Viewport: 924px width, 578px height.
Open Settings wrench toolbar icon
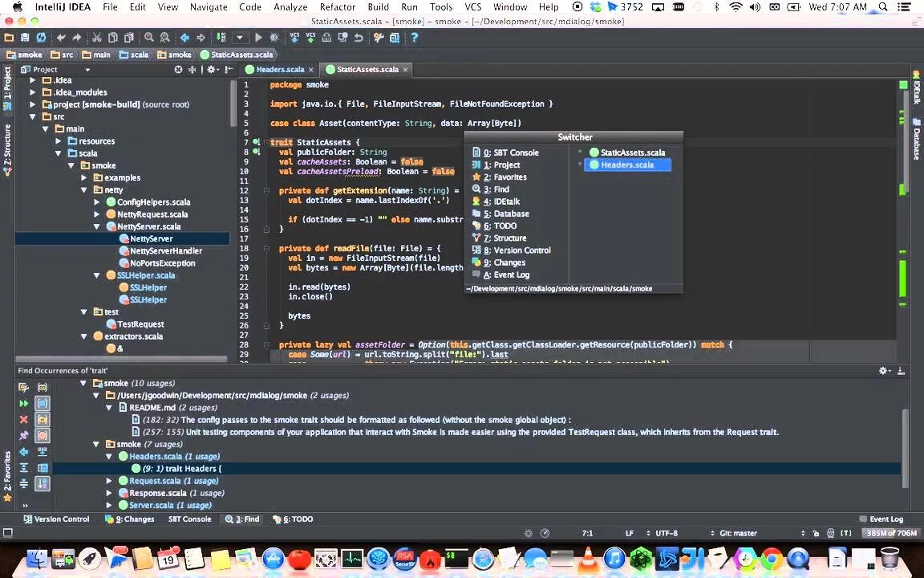tap(379, 38)
